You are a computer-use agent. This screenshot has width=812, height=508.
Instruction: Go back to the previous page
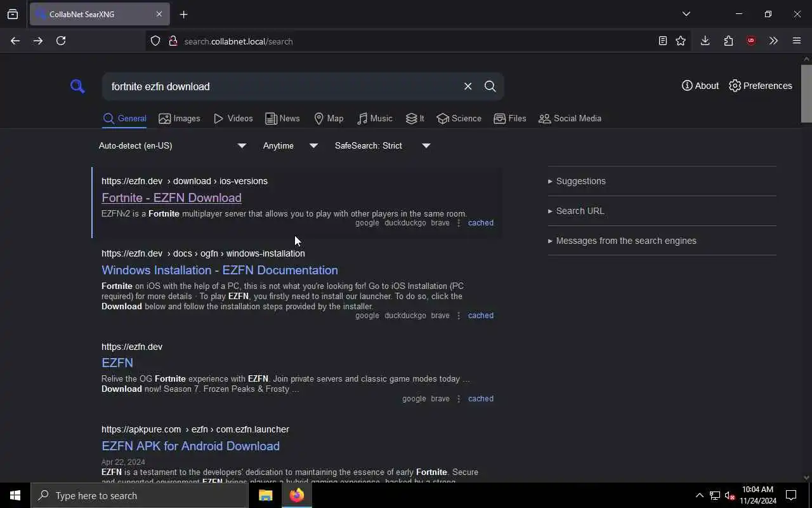pos(15,41)
